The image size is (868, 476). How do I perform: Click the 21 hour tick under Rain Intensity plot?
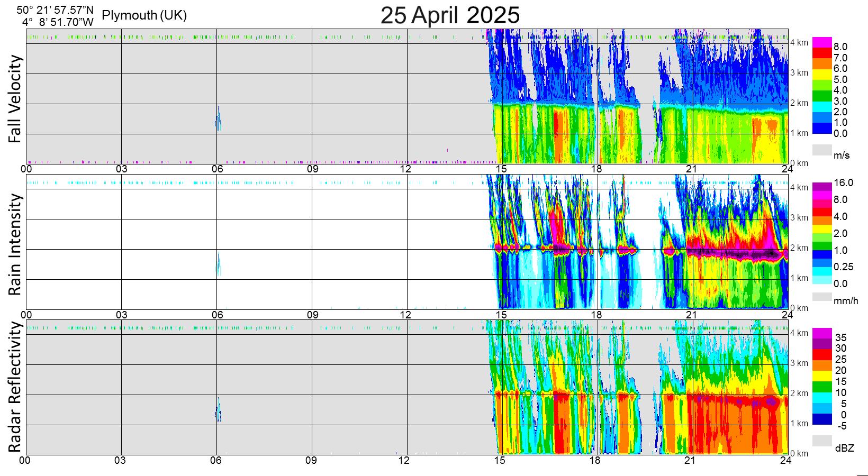pos(691,315)
